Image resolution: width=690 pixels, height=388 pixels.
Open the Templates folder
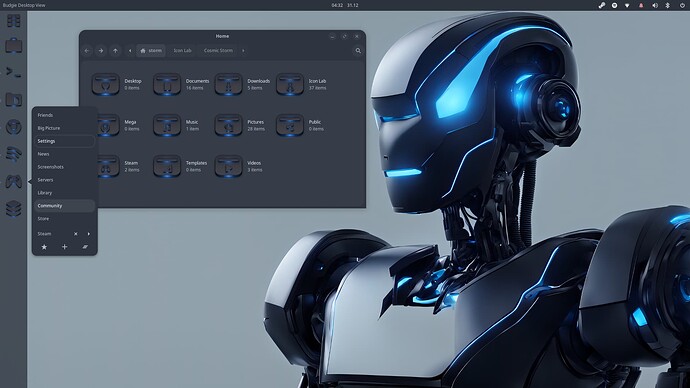pos(167,166)
